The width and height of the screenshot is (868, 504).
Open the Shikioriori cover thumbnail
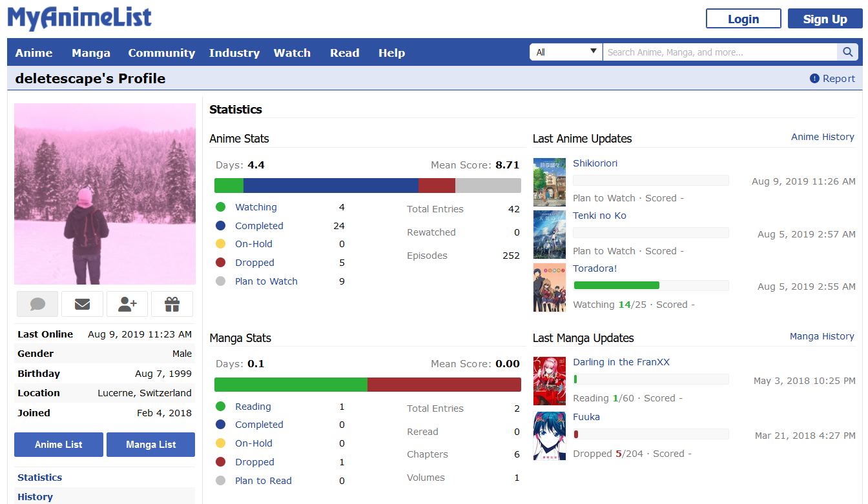[x=550, y=182]
